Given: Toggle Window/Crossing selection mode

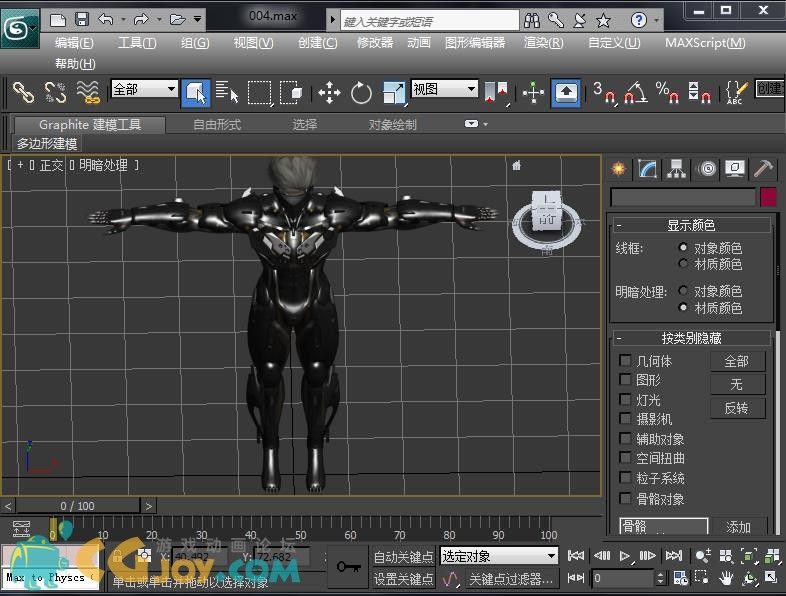Looking at the screenshot, I should click(291, 93).
